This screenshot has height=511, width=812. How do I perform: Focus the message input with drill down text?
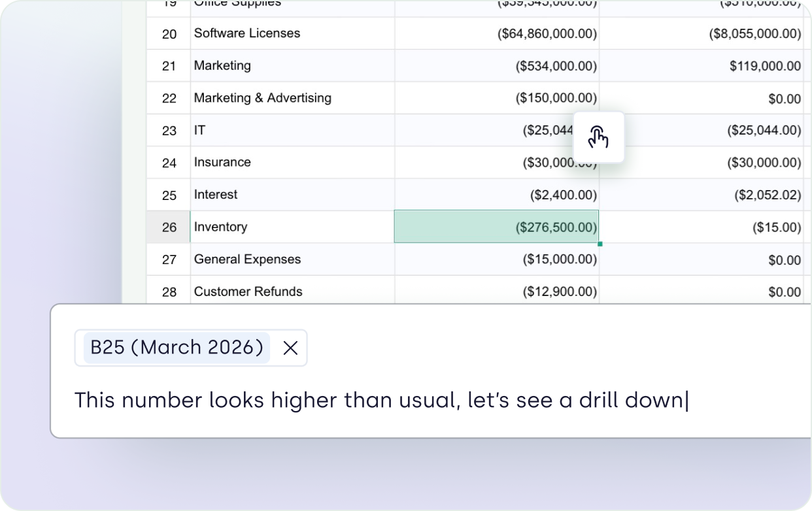click(382, 400)
